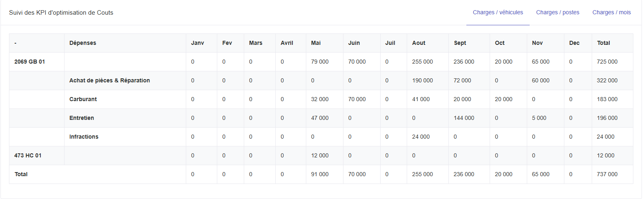Select the Aout column header
The width and height of the screenshot is (644, 199).
[x=419, y=43]
